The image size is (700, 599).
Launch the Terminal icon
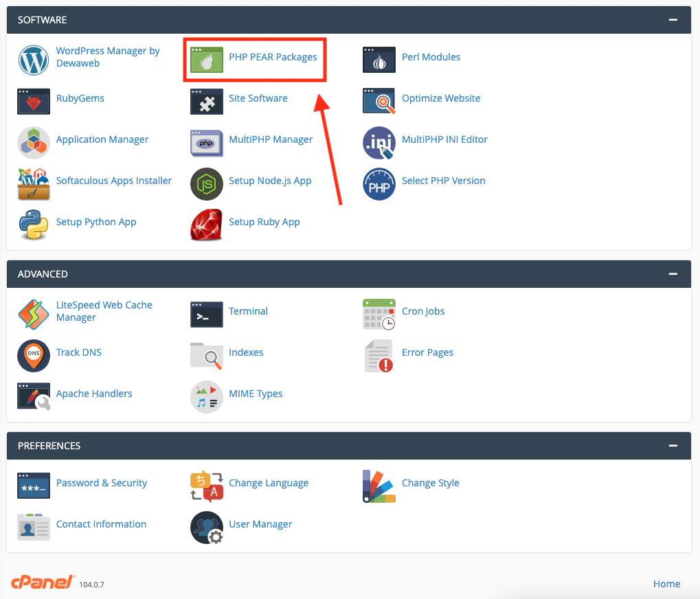click(207, 314)
